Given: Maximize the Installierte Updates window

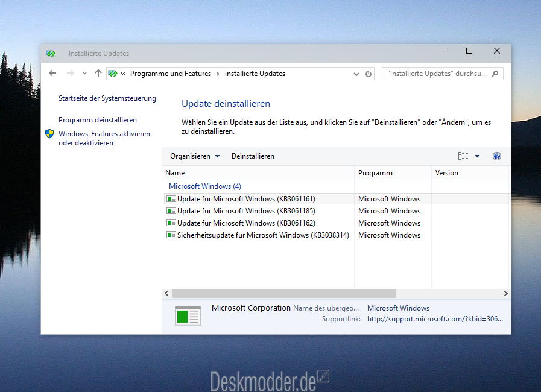Looking at the screenshot, I should [469, 51].
